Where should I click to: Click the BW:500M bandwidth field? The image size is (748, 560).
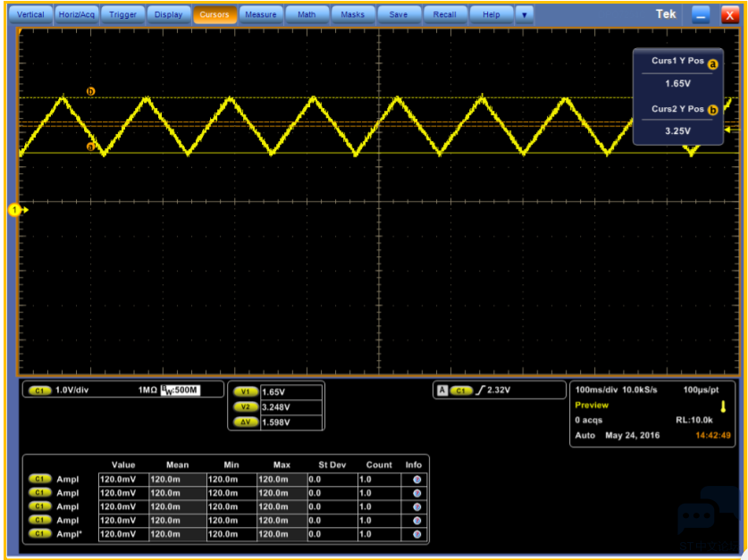[179, 390]
